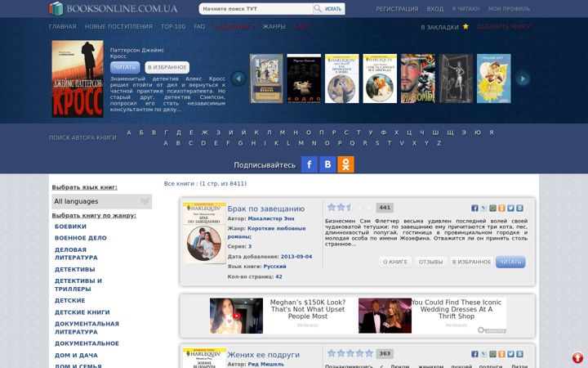588x368 pixels.
Task: Open Брак по завещанию cover thumbnail
Action: click(204, 233)
